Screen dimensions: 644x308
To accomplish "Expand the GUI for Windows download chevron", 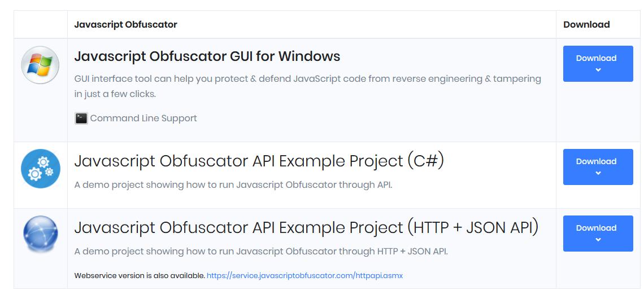I will coord(598,70).
